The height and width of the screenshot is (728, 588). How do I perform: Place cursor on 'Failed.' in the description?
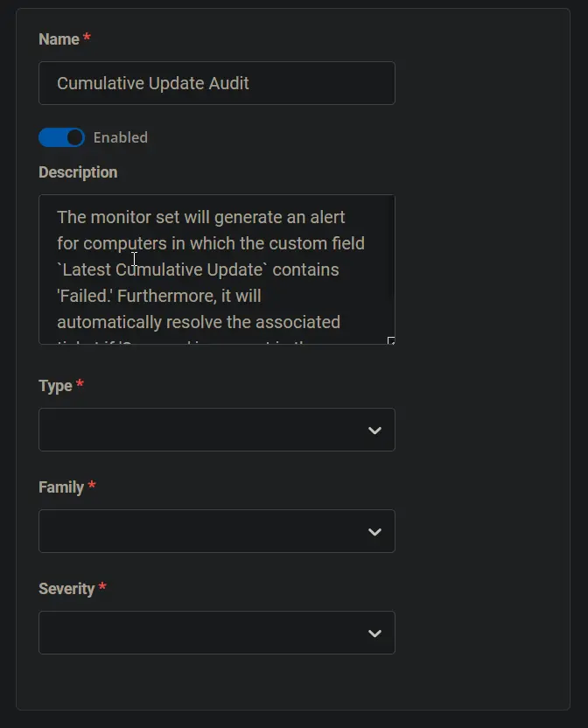coord(85,297)
